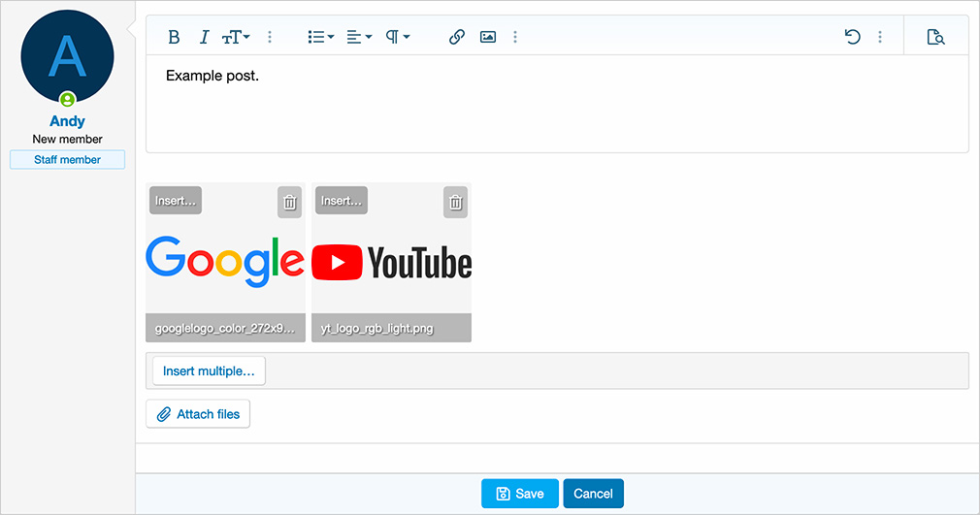Click Attach files
The width and height of the screenshot is (980, 515).
(x=198, y=414)
